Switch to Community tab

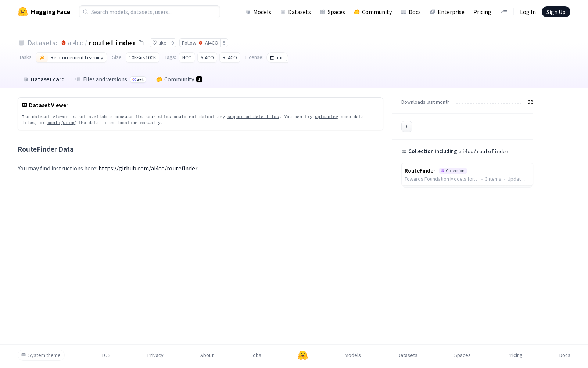(x=179, y=79)
